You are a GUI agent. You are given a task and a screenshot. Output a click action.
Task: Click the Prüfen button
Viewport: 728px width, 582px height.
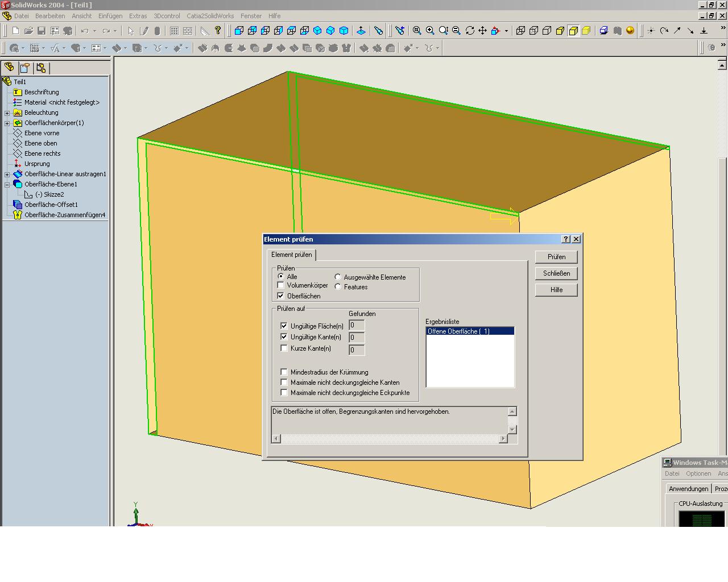[x=556, y=257]
